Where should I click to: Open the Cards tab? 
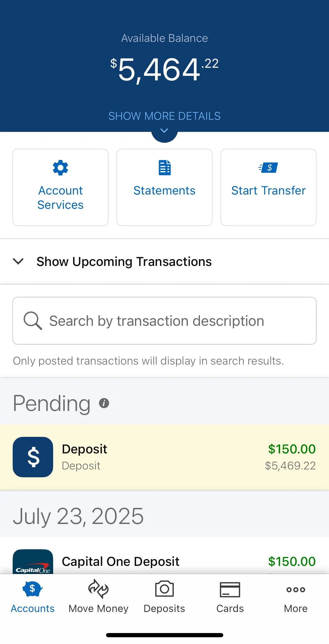pyautogui.click(x=230, y=596)
